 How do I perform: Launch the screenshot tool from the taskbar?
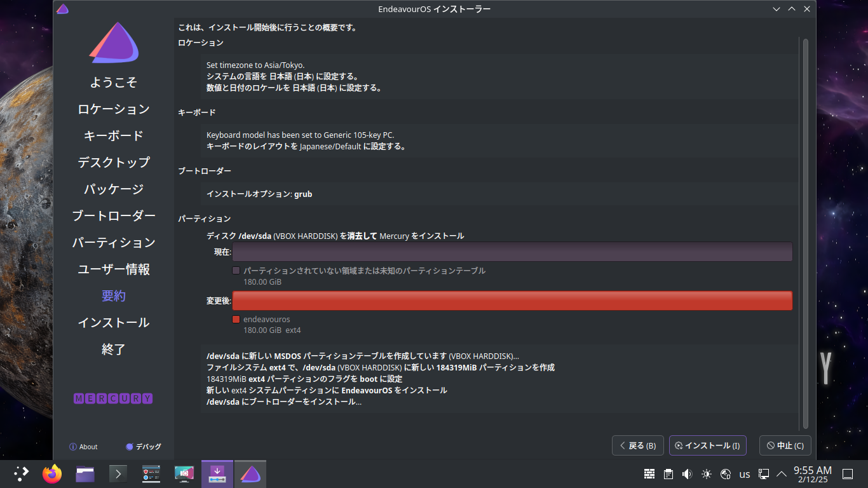coord(184,473)
